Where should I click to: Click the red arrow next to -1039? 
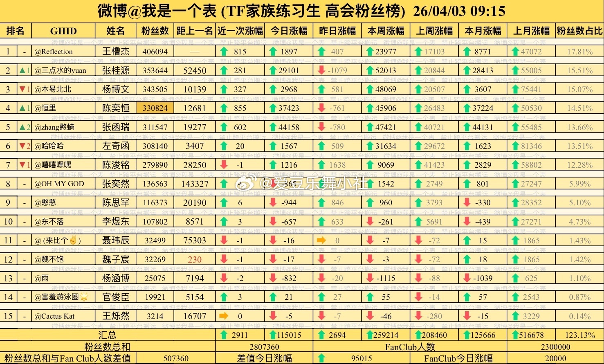coord(467,278)
